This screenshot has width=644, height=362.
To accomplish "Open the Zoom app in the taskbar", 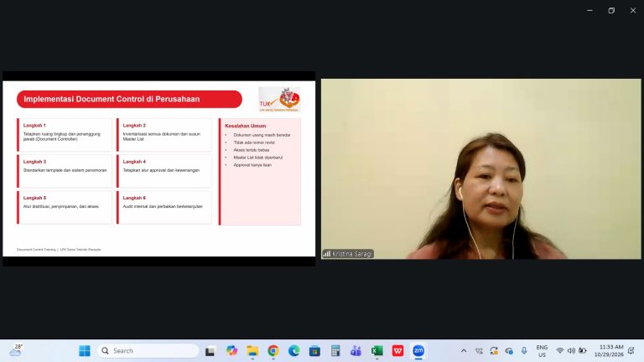I will (x=418, y=351).
